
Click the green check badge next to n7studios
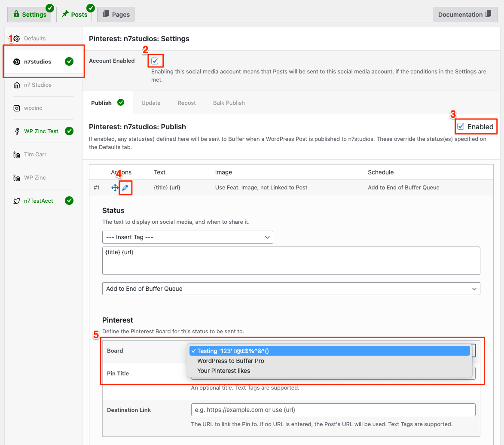click(x=69, y=61)
